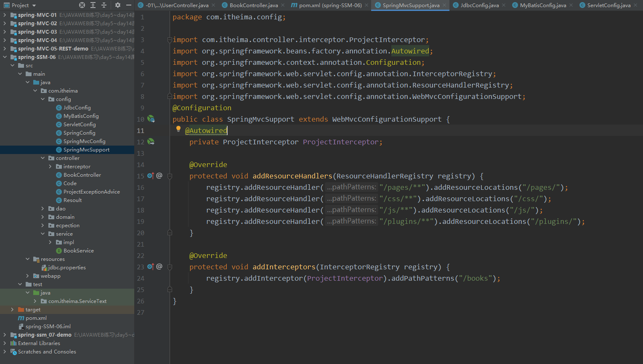Hide the Project tool window
The image size is (643, 364).
[129, 5]
